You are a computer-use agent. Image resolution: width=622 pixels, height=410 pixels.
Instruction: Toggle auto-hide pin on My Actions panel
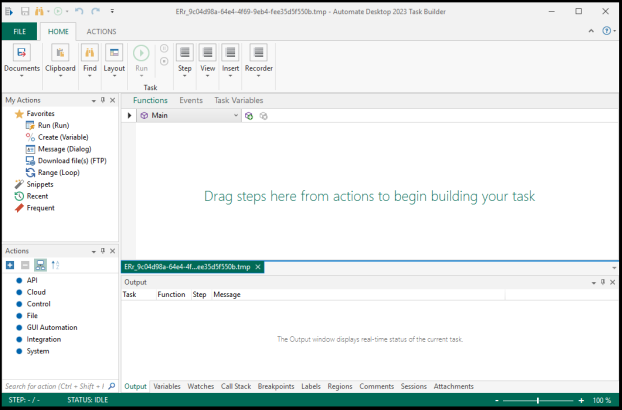[x=102, y=100]
